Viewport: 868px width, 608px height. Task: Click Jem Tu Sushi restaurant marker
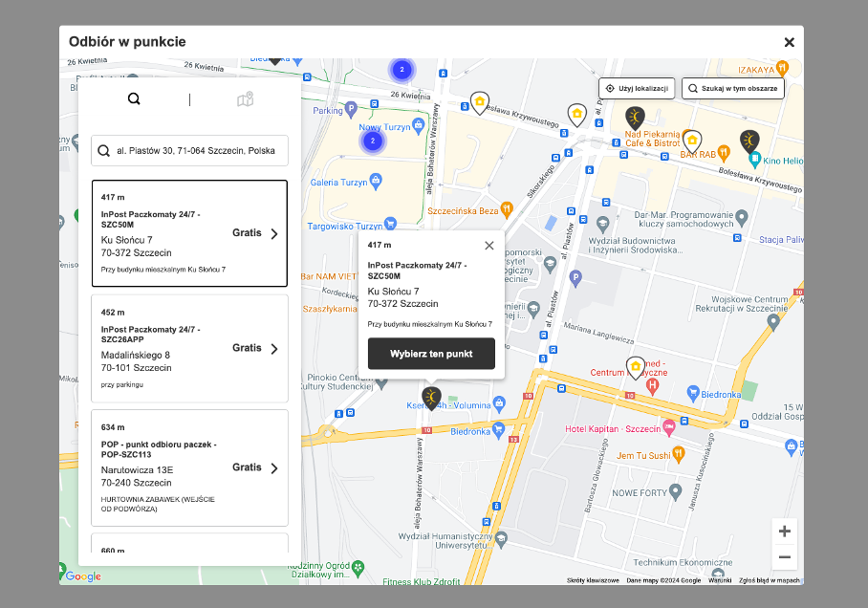point(678,454)
